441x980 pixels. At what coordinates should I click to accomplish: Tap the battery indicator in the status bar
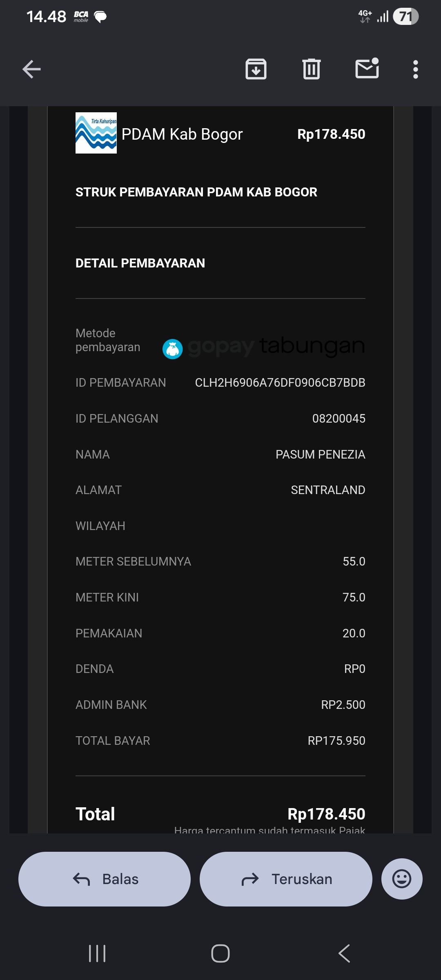coord(406,17)
